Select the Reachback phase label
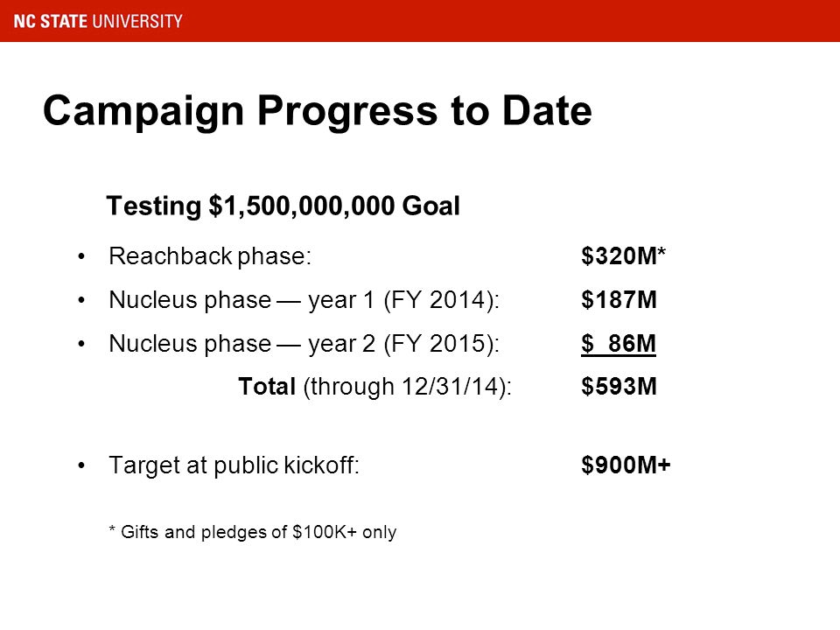 [x=210, y=256]
